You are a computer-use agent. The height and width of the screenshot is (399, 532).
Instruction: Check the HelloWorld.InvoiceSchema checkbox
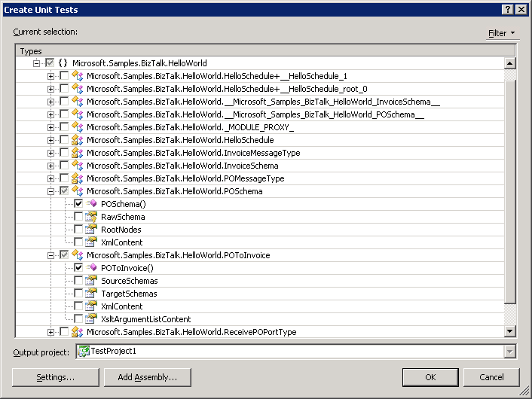click(x=64, y=166)
